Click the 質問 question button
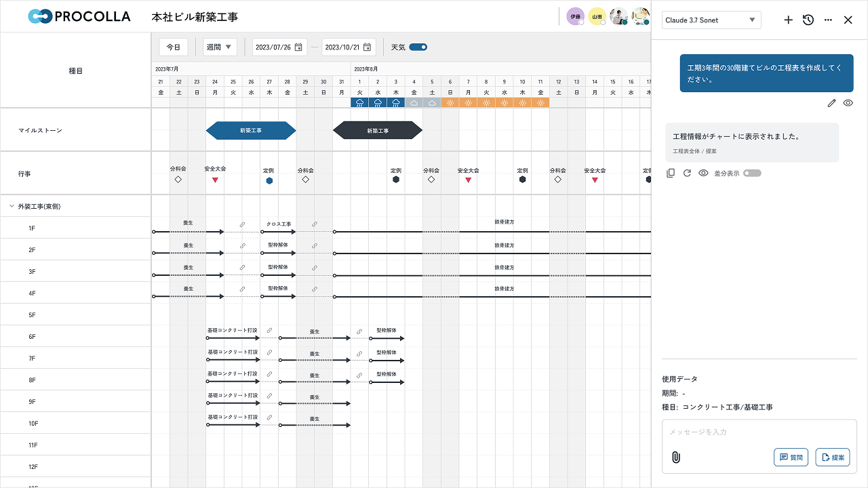The image size is (868, 488). 791,457
